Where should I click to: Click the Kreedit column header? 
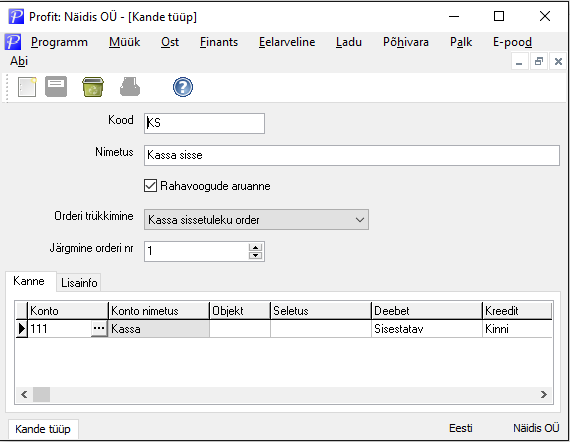point(517,311)
